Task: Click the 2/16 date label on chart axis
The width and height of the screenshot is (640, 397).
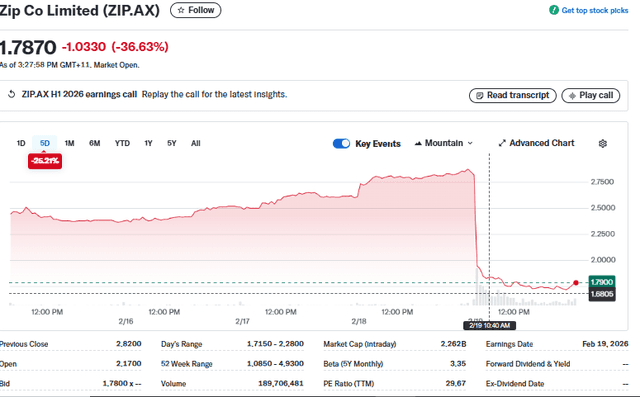Action: point(126,322)
